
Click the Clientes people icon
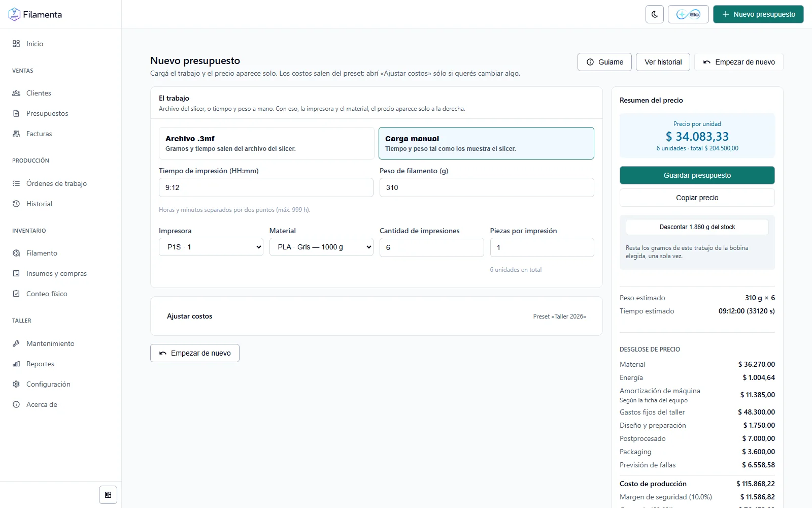pyautogui.click(x=16, y=93)
